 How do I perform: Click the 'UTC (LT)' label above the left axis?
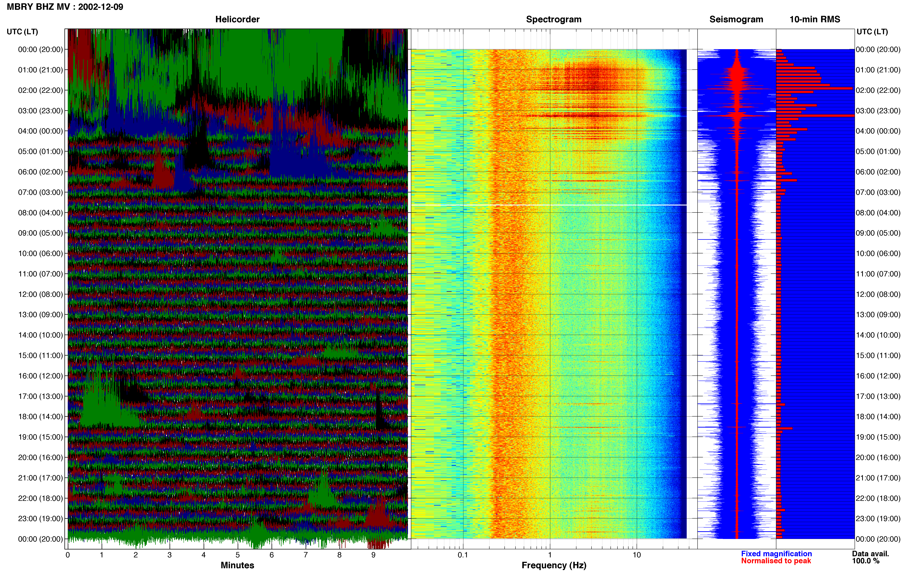tap(22, 32)
